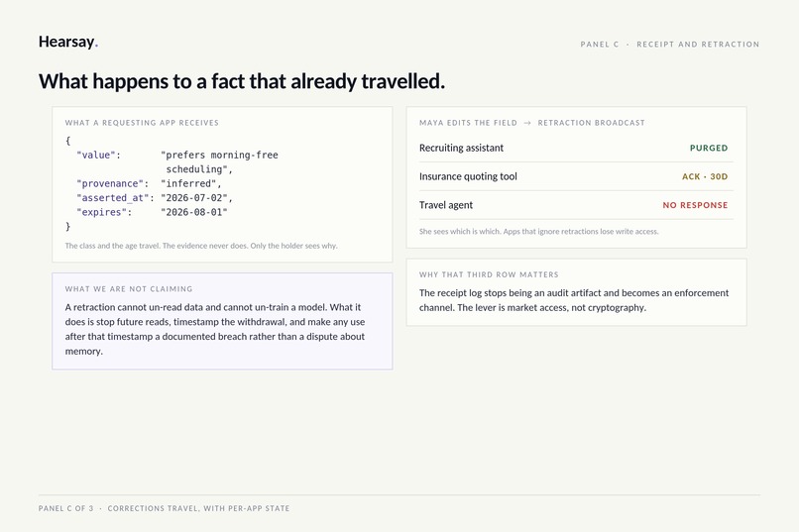799x532 pixels.
Task: Click the 'Travel agent' row name
Action: tap(446, 205)
